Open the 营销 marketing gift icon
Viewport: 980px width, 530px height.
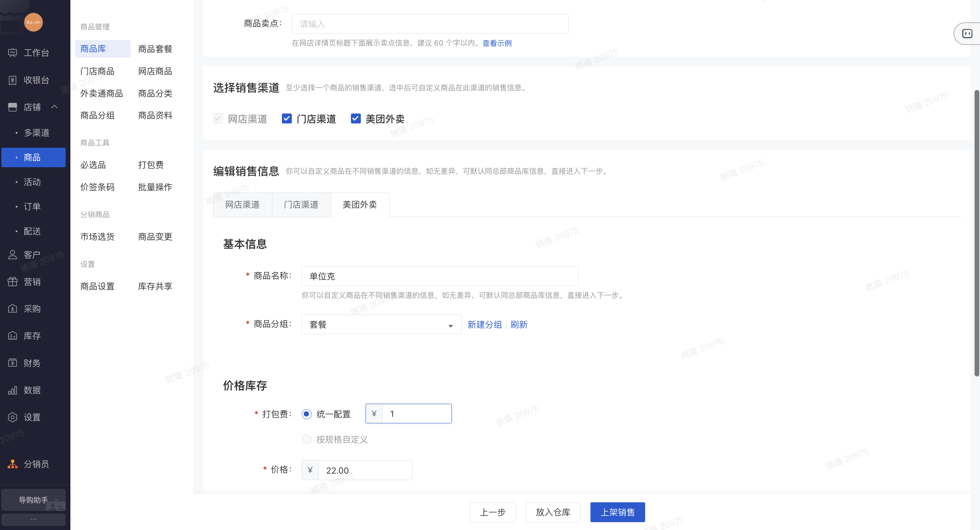tap(13, 282)
